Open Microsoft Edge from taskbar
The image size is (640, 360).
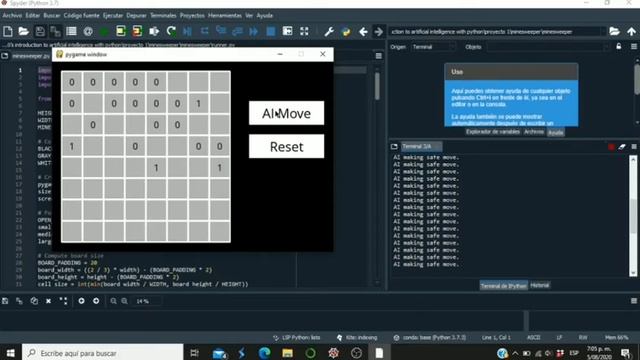[264, 353]
